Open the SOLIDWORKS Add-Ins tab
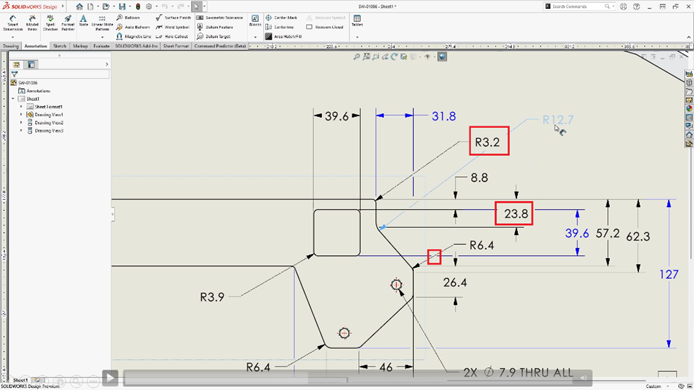Viewport: 694px width, 390px height. 136,46
